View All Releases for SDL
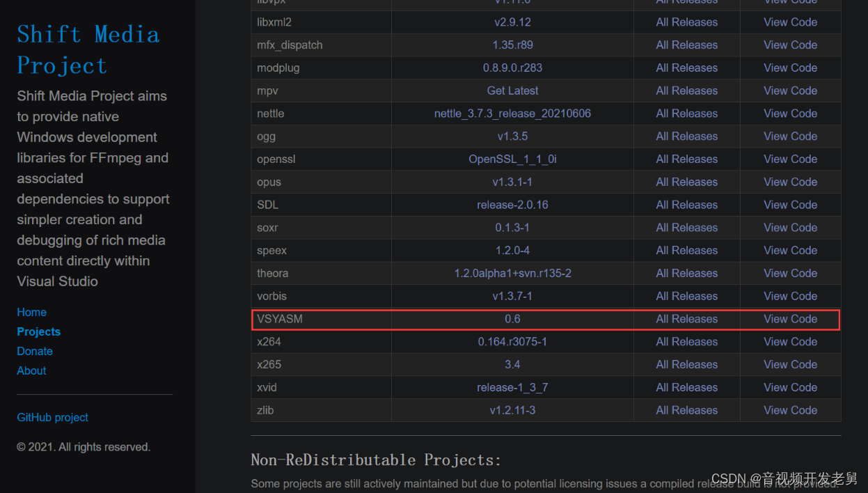The width and height of the screenshot is (868, 493). point(687,205)
